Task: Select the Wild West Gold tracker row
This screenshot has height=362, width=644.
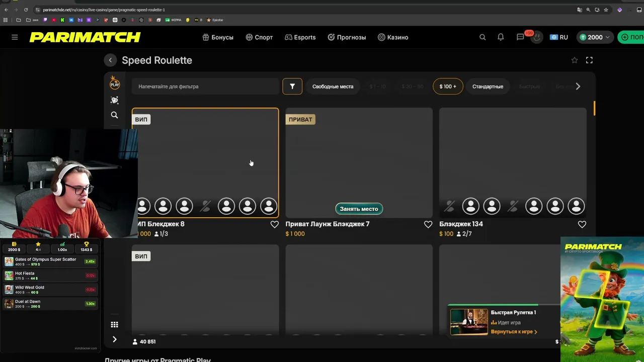Action: [x=50, y=290]
